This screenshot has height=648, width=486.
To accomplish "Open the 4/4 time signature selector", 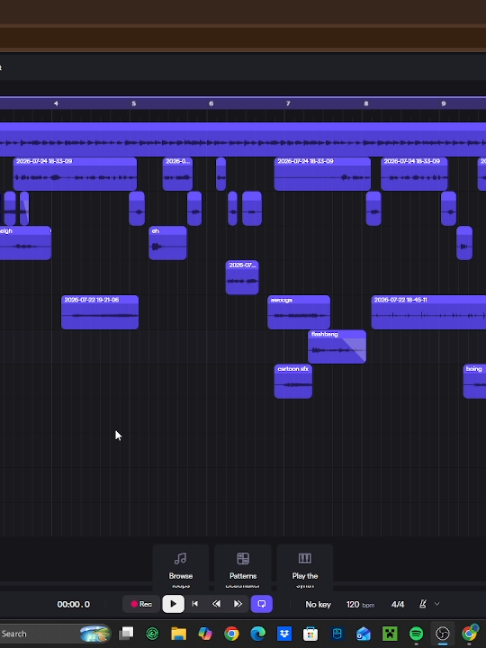I will [x=397, y=604].
